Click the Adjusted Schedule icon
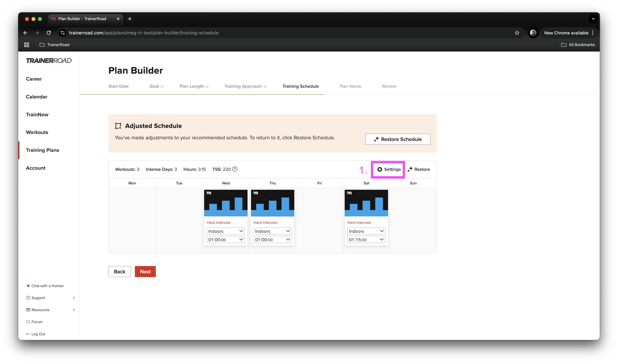 pos(118,126)
